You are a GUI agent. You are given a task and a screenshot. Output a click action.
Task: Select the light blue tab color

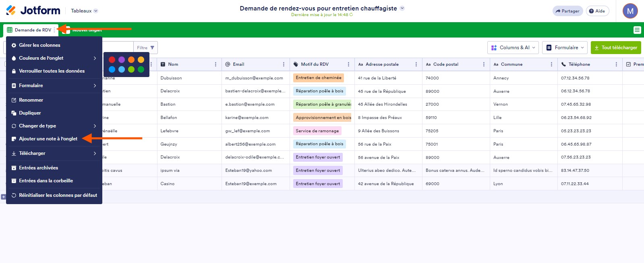122,69
